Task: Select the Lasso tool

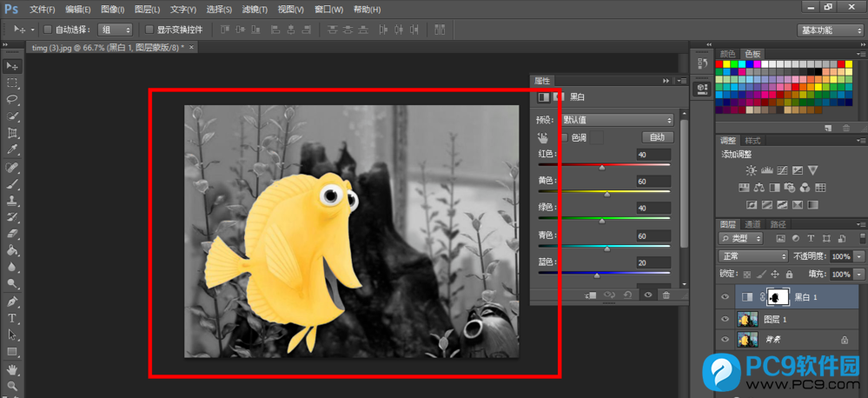Action: (12, 100)
